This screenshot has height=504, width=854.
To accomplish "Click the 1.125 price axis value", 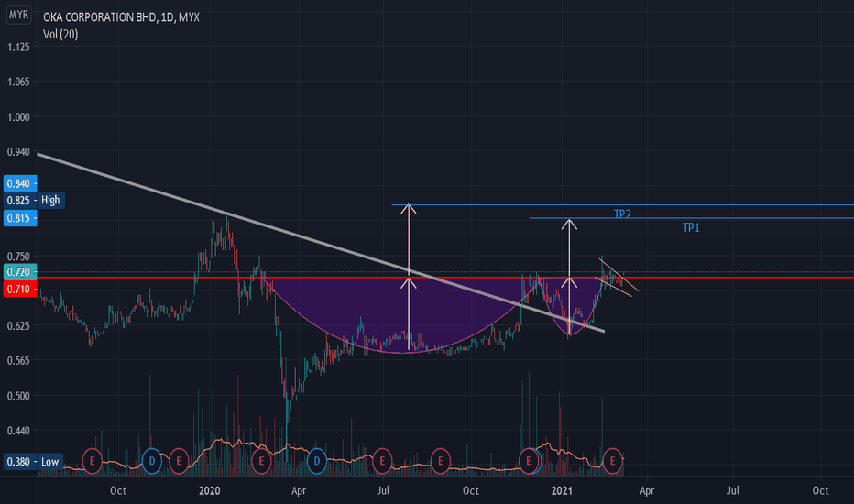I will 18,47.
